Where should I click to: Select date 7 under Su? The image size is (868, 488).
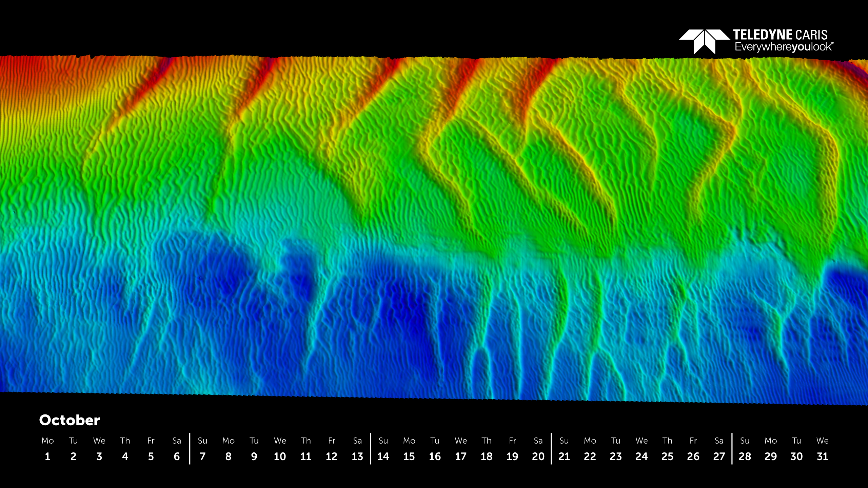[202, 456]
